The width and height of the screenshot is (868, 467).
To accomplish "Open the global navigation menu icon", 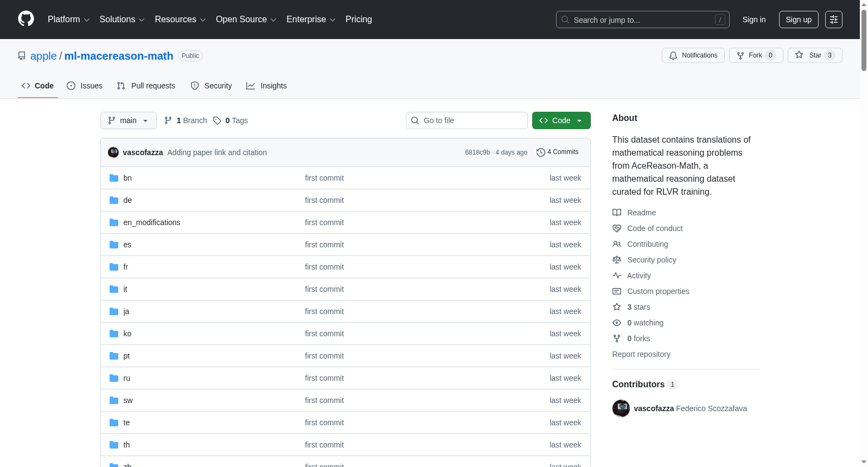I will click(834, 20).
